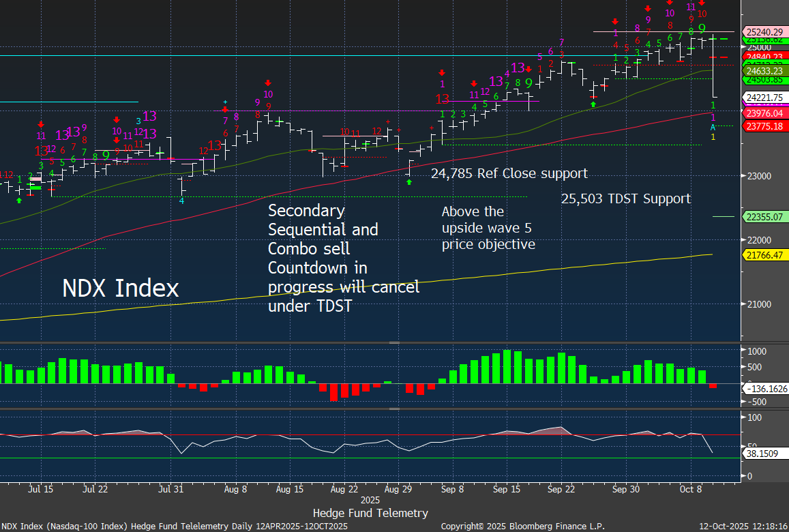Click the Sep 15 date on the time axis

(x=507, y=489)
